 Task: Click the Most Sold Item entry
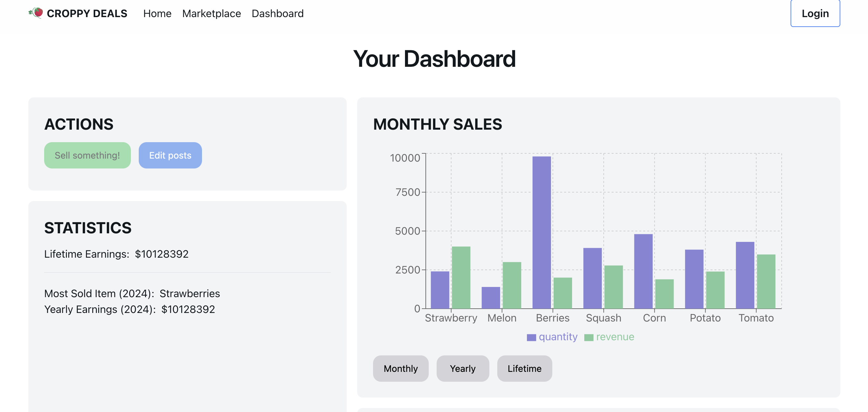point(132,293)
